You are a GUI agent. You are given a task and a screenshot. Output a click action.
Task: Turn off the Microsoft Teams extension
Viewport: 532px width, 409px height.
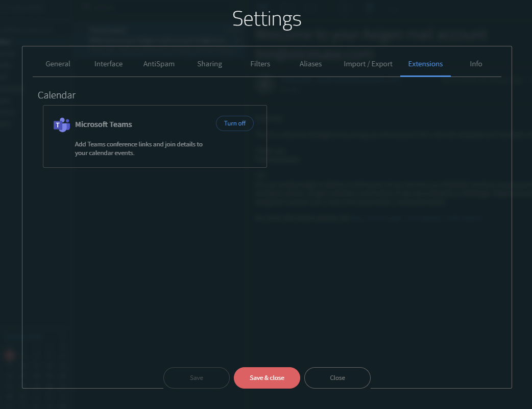coord(234,123)
